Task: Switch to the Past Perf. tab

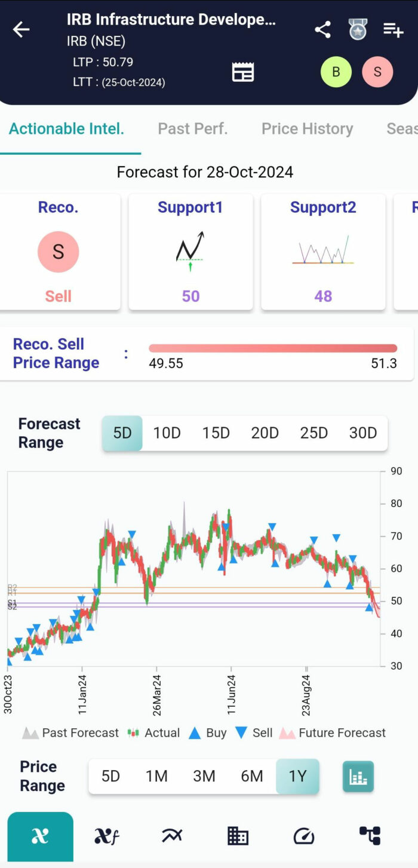Action: click(192, 128)
